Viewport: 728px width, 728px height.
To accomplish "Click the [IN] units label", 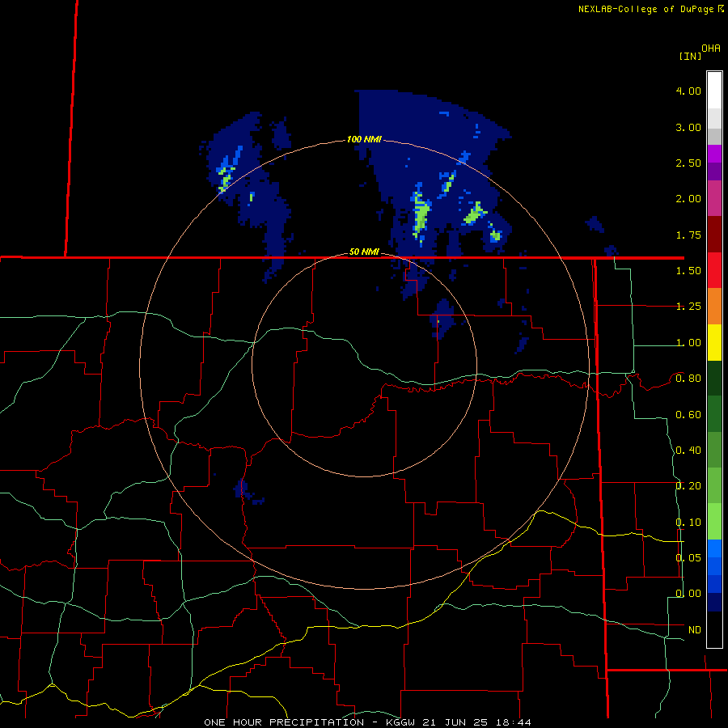I will pyautogui.click(x=691, y=56).
